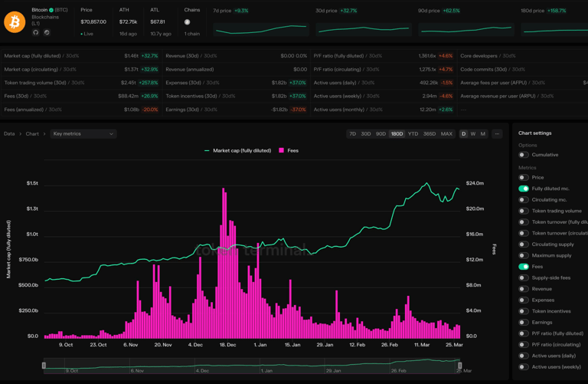Enable the Revenue metric toggle
Viewport: 588px width, 384px height.
pyautogui.click(x=524, y=289)
